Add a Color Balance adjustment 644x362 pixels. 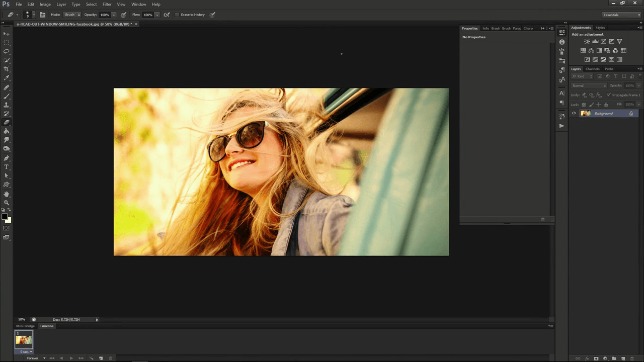(x=591, y=51)
